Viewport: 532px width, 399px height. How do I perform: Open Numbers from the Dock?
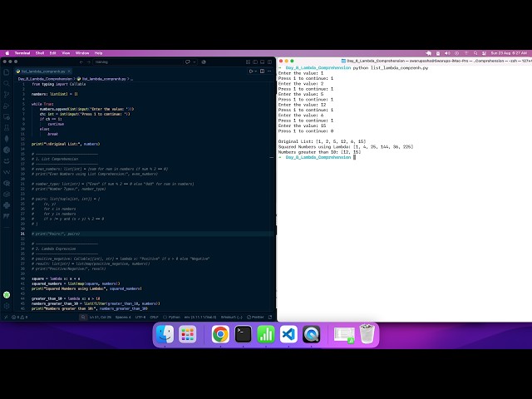266,334
